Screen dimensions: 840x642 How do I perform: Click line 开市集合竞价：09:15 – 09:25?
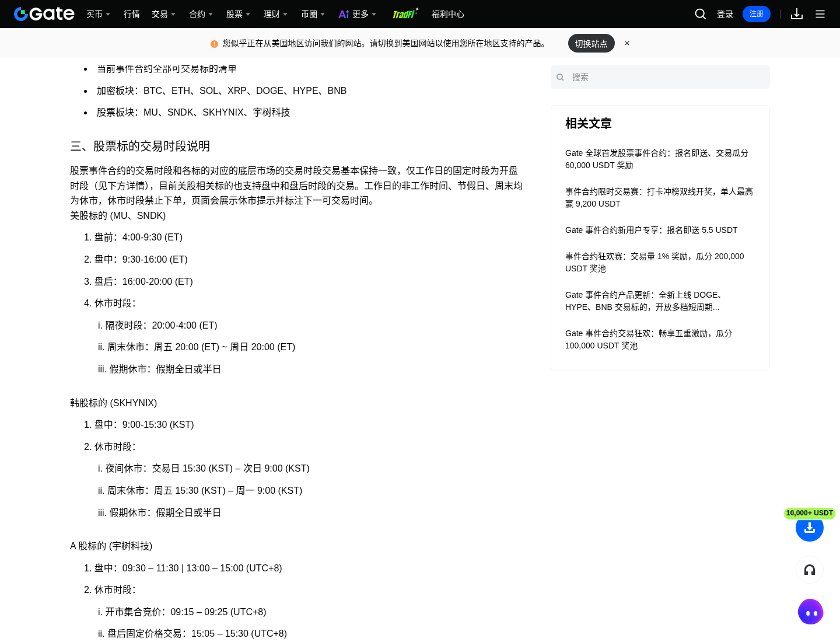tap(185, 612)
